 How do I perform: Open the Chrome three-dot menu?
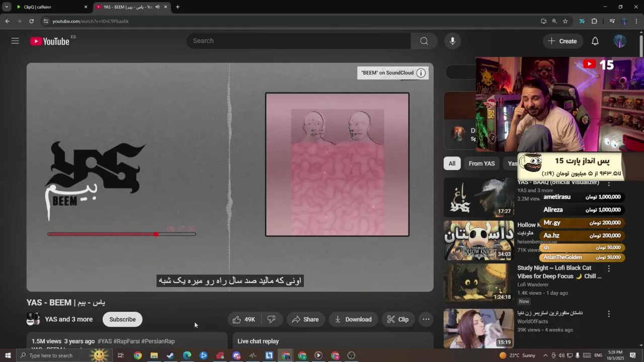[x=636, y=21]
